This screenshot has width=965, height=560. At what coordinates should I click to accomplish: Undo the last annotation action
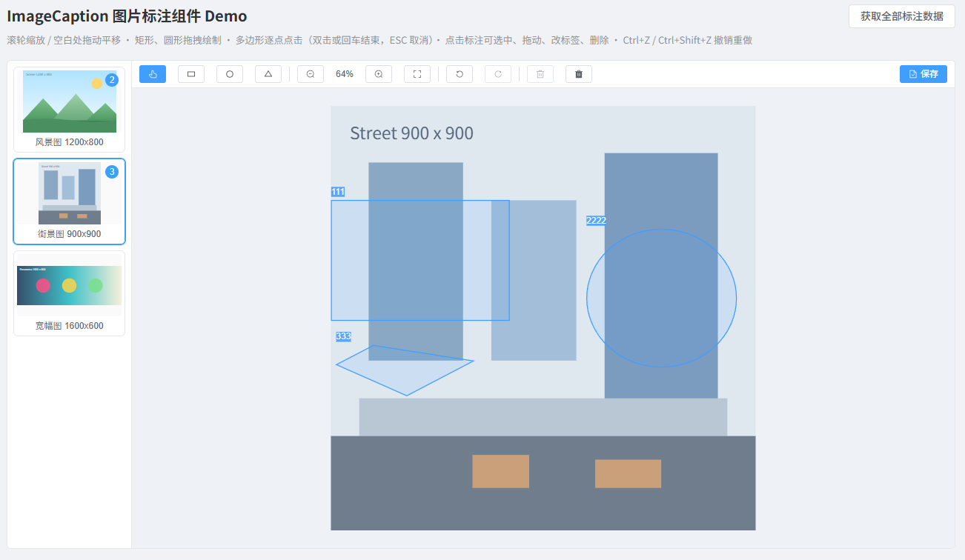tap(460, 74)
